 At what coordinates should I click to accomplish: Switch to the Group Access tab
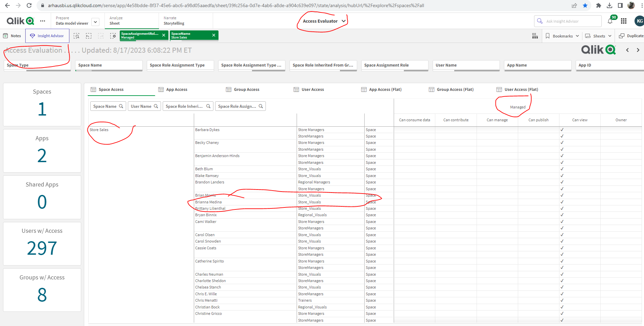[247, 89]
